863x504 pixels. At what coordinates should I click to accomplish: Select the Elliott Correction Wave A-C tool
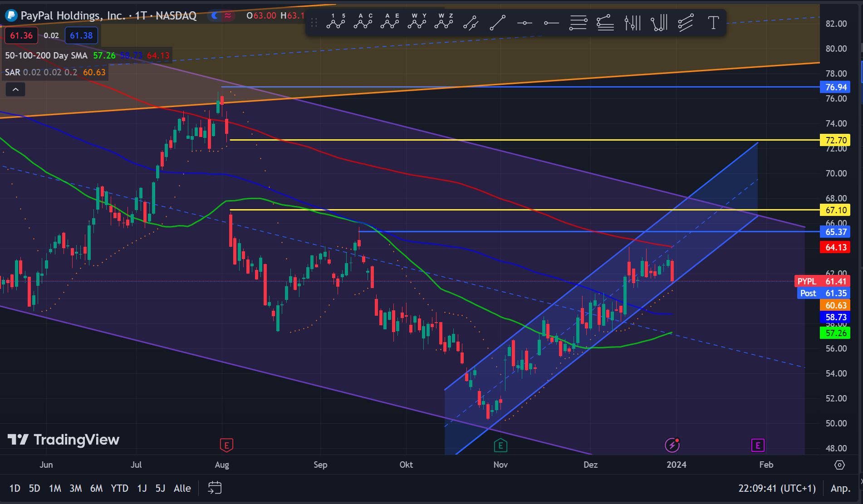coord(363,22)
